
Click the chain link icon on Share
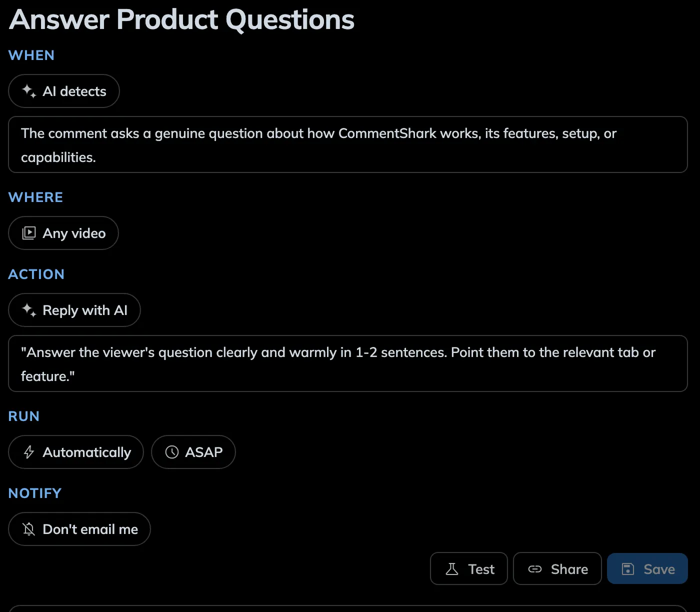[x=535, y=569]
